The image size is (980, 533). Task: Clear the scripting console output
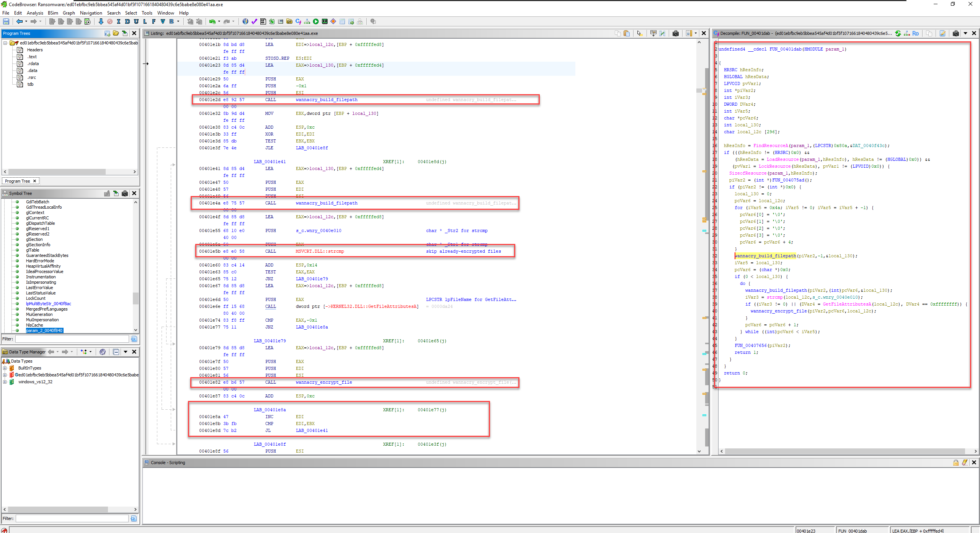point(965,463)
